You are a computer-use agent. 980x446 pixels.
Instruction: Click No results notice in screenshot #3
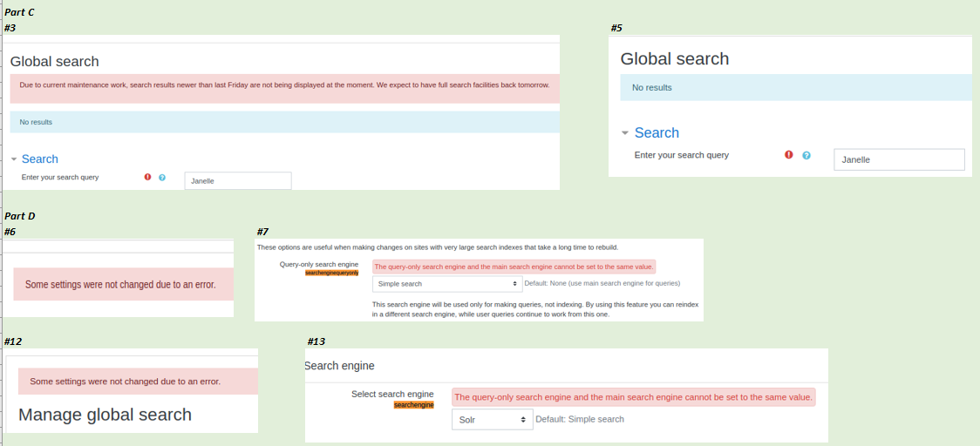point(284,122)
